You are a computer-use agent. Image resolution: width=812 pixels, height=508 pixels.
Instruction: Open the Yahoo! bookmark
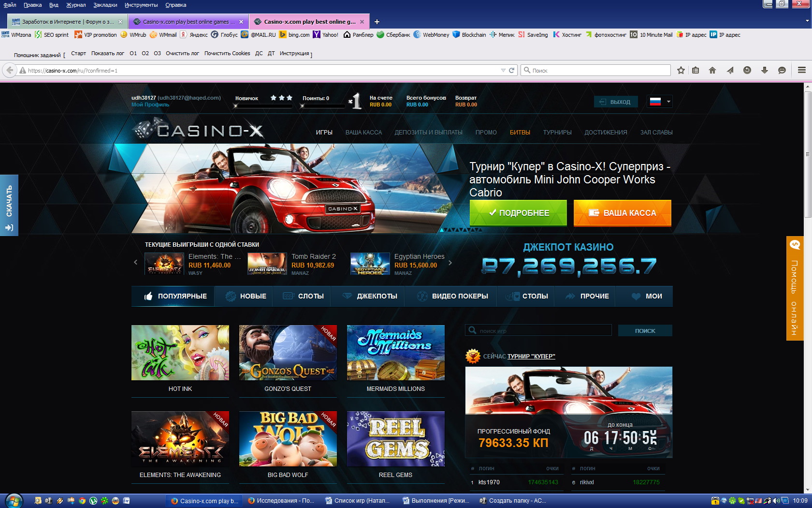point(326,35)
